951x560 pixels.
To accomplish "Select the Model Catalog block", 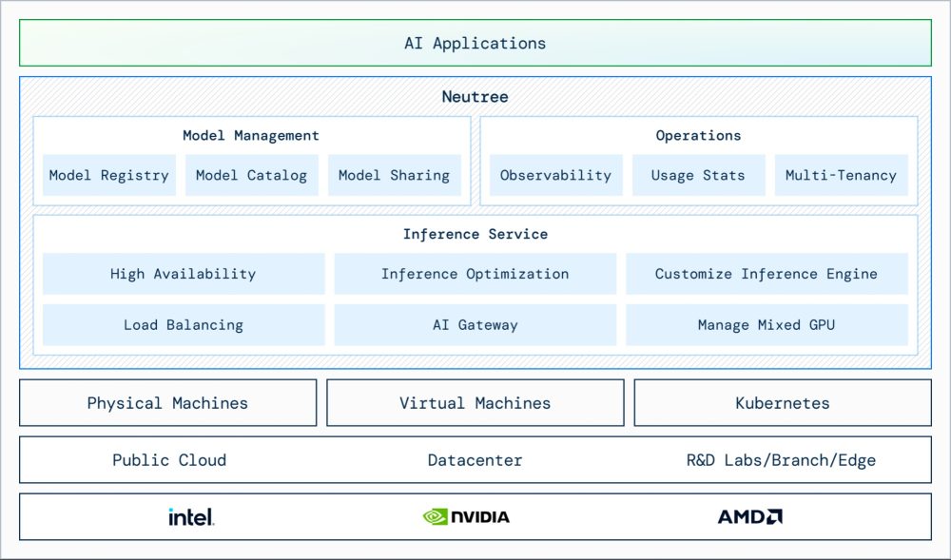I will click(x=252, y=176).
